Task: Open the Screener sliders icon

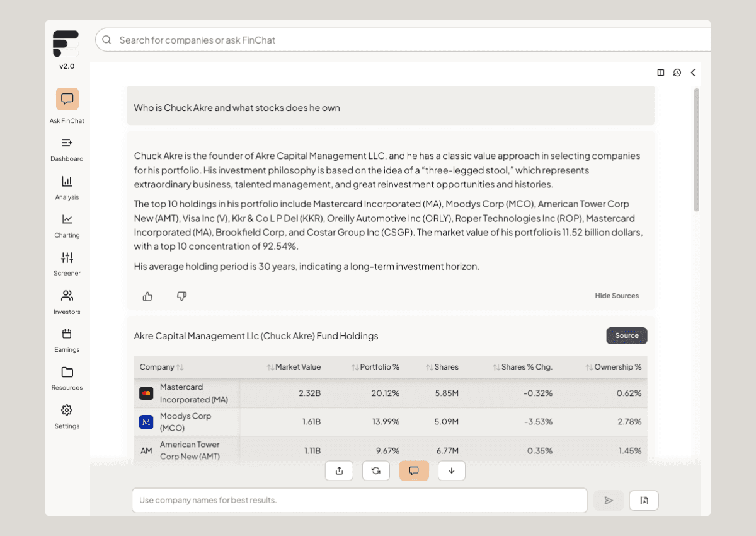Action: [67, 257]
